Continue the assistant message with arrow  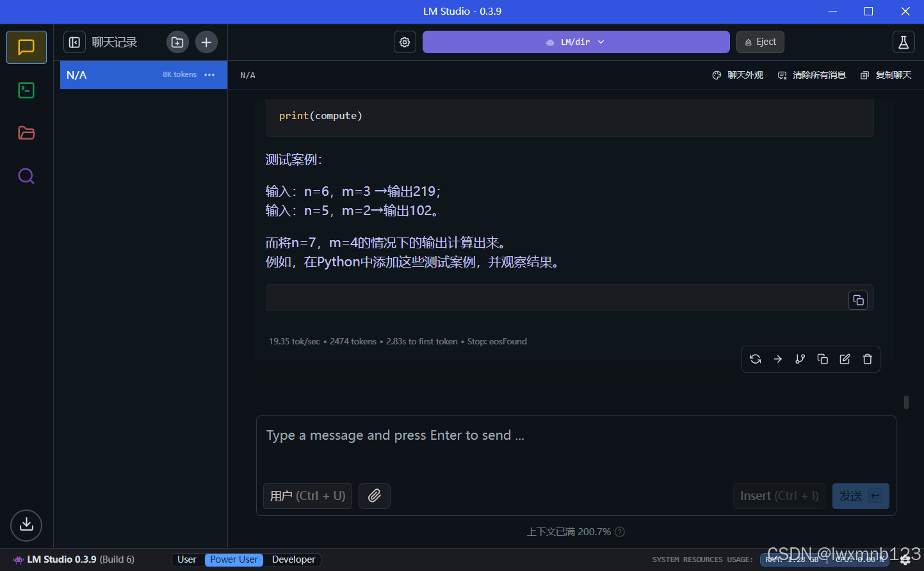(x=778, y=359)
